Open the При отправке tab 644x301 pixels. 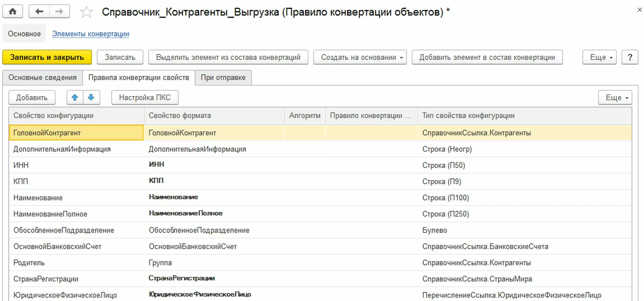[223, 77]
